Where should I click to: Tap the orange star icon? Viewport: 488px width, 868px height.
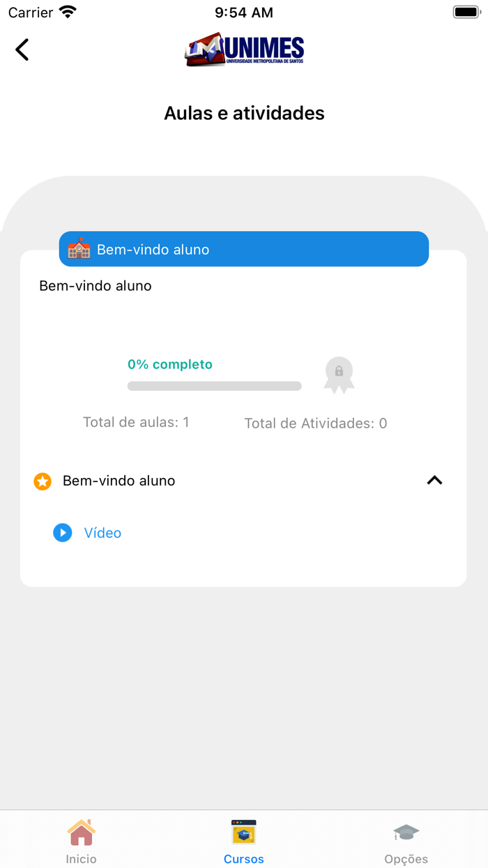[43, 481]
